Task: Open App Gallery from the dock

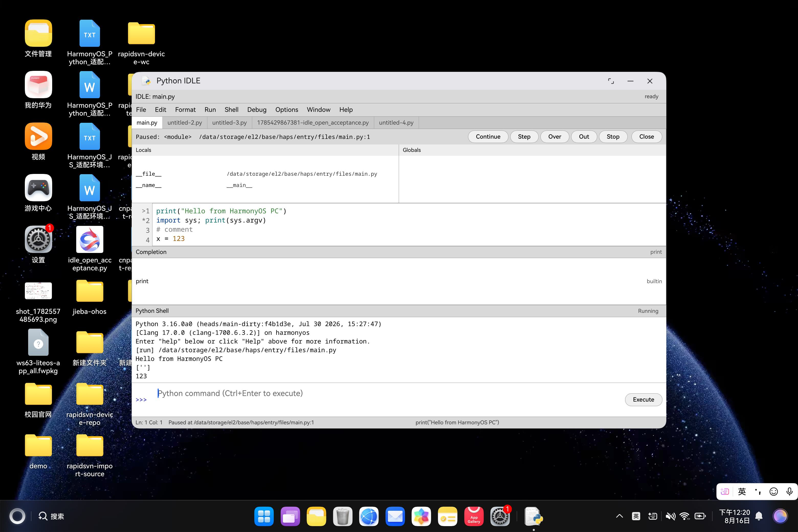Action: [474, 516]
